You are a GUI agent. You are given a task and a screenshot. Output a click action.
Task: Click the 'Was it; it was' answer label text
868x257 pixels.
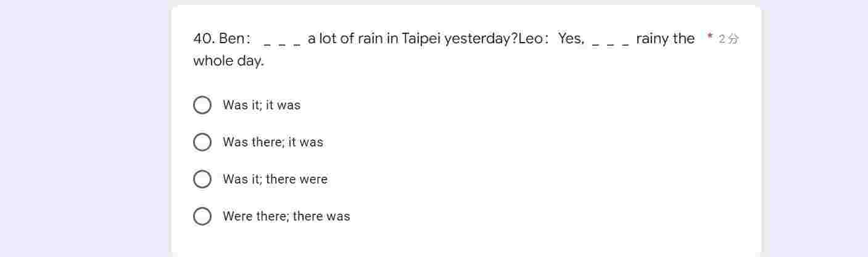click(262, 105)
